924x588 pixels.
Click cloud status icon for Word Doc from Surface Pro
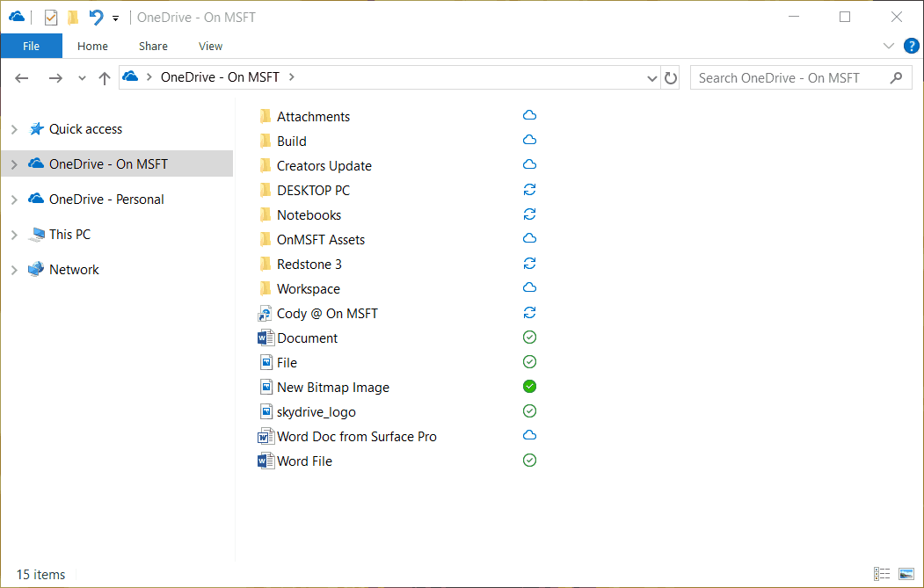(530, 435)
